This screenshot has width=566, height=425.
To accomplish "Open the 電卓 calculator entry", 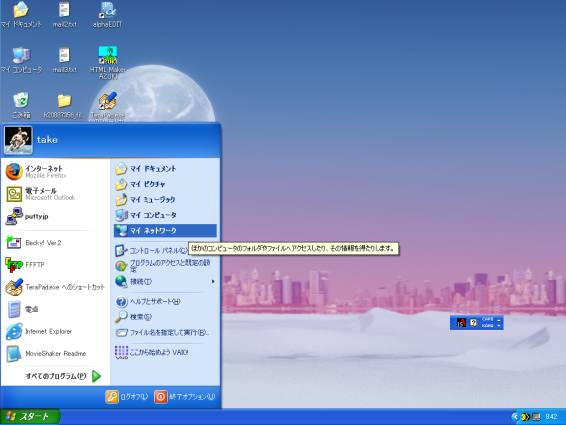I will (55, 309).
